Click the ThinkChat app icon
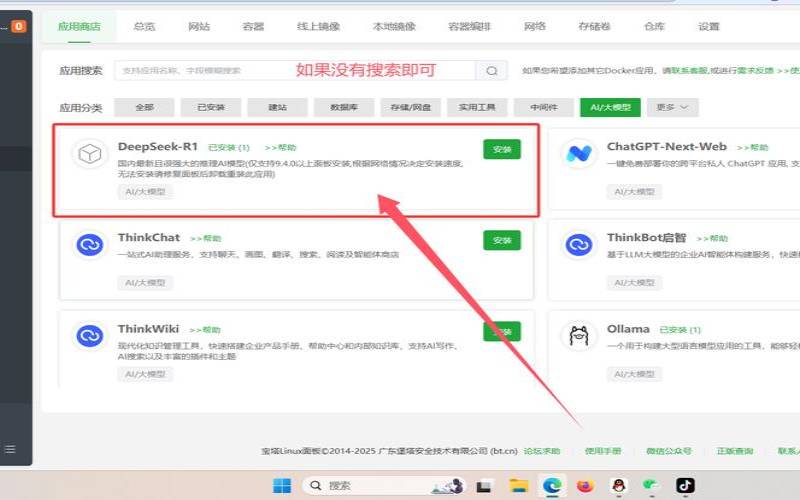This screenshot has height=500, width=800. point(90,245)
